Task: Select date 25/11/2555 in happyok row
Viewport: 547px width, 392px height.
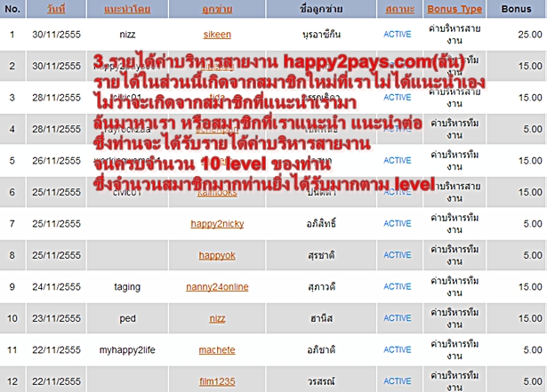Action: (56, 255)
